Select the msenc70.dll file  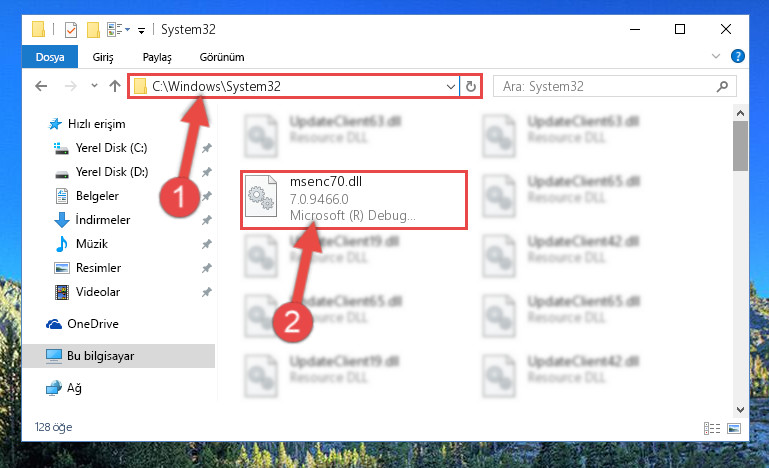click(354, 199)
